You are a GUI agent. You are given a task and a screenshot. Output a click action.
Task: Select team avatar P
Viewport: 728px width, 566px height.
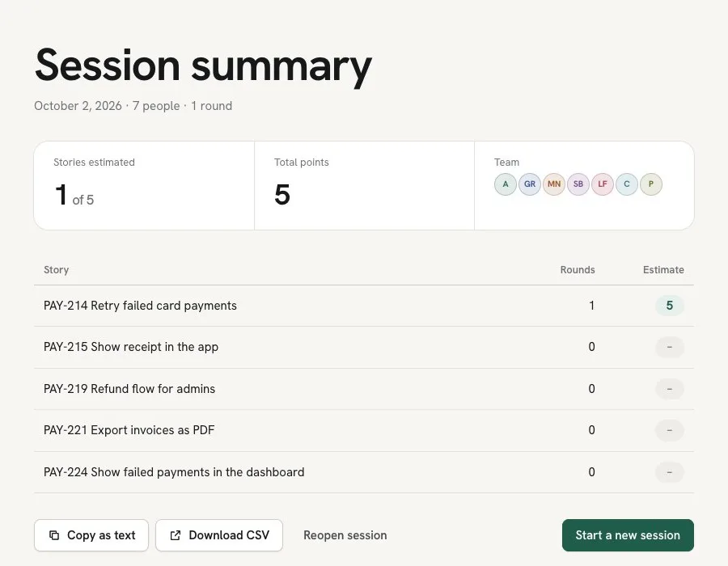click(x=651, y=184)
